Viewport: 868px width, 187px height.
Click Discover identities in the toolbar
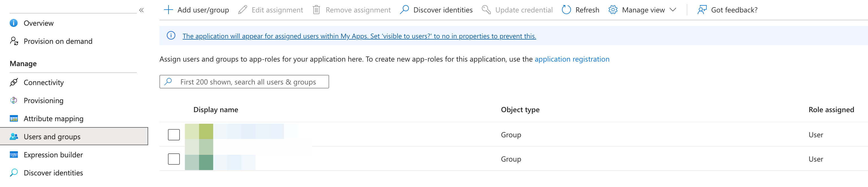pos(443,10)
